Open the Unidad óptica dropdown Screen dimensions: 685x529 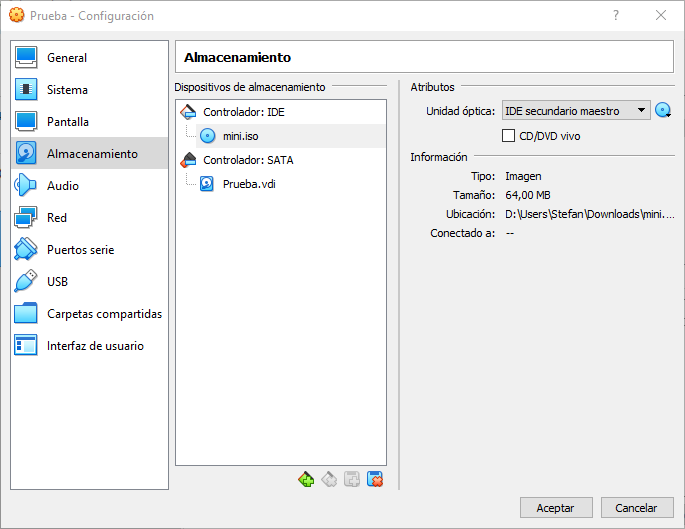point(576,111)
